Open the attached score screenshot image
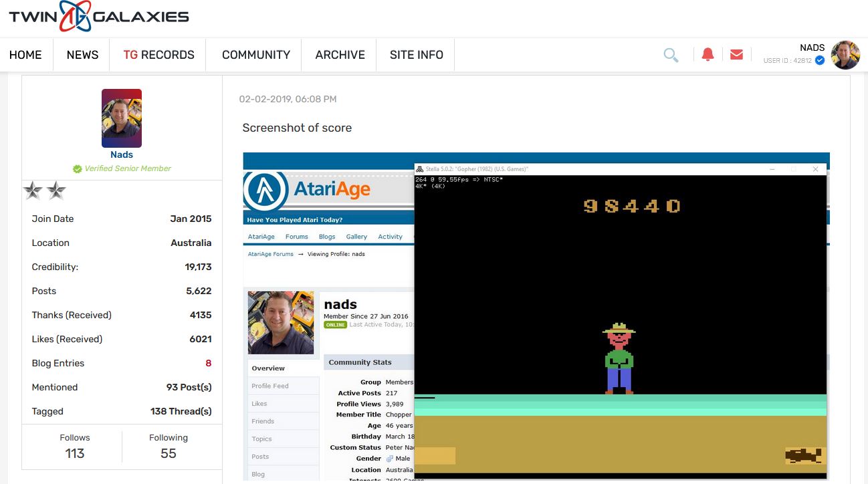Screen dimensions: 868x484 pos(536,316)
